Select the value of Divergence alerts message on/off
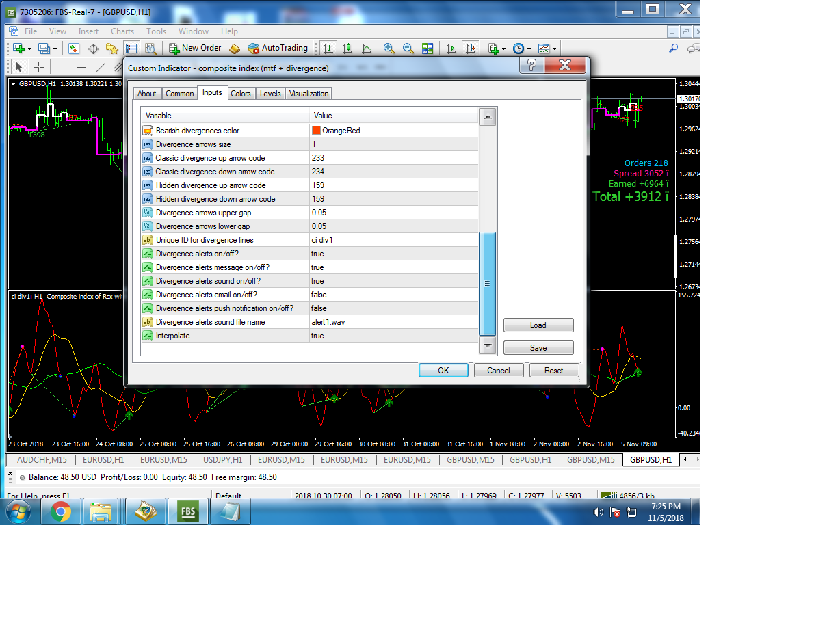 394,267
